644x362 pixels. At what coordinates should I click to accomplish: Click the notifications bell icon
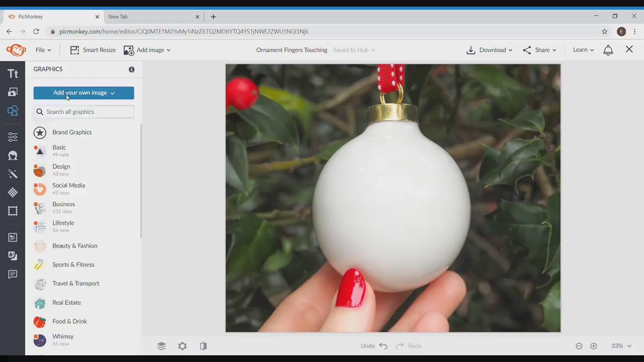[x=608, y=50]
